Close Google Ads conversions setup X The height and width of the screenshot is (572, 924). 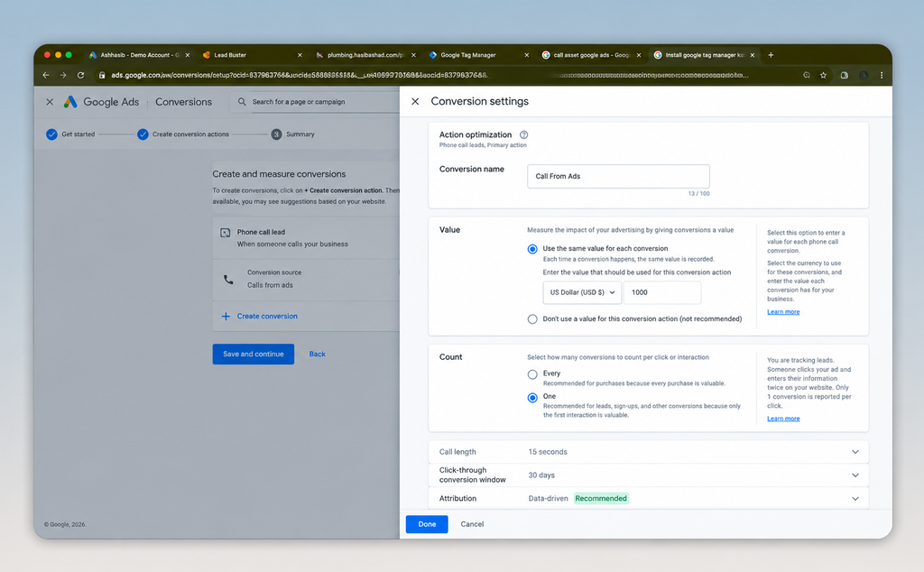pos(51,101)
